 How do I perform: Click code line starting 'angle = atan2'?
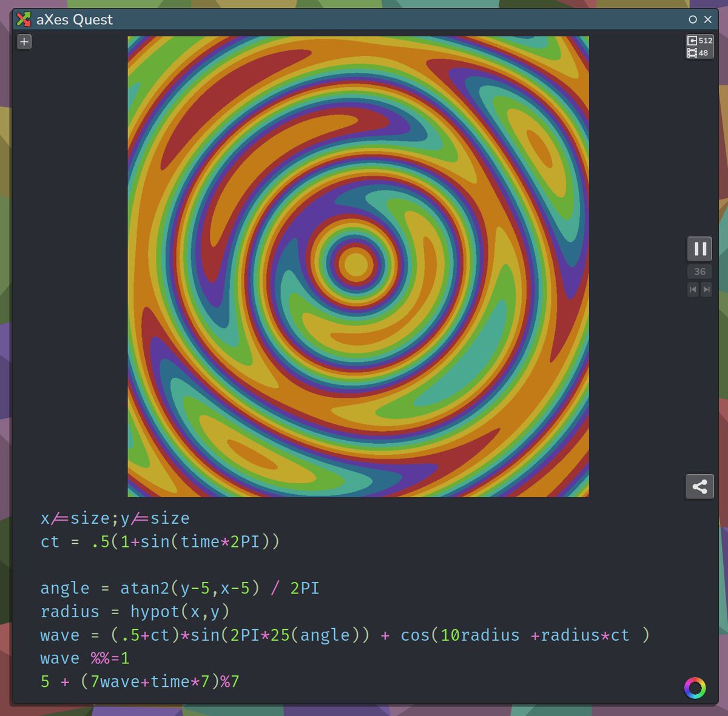pyautogui.click(x=180, y=588)
